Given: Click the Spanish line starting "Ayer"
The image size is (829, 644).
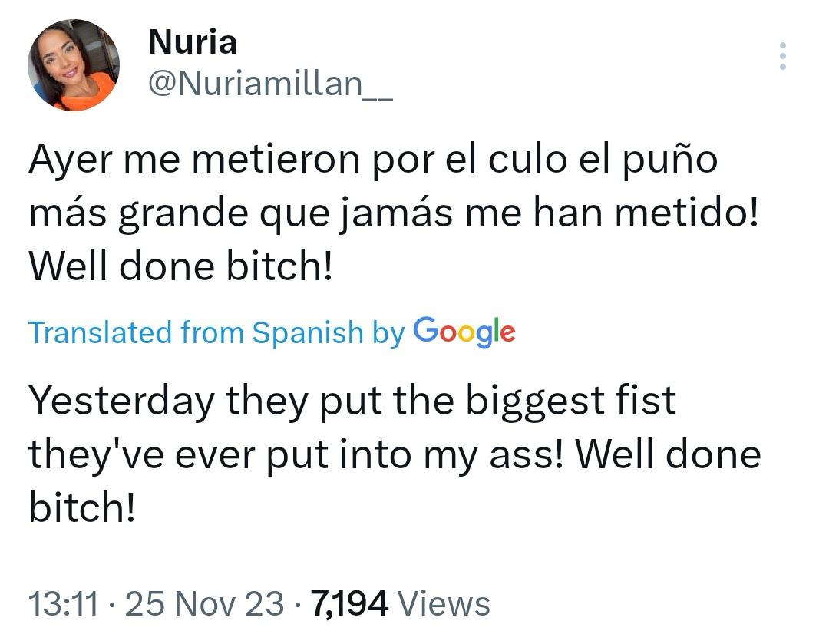Looking at the screenshot, I should click(x=373, y=160).
